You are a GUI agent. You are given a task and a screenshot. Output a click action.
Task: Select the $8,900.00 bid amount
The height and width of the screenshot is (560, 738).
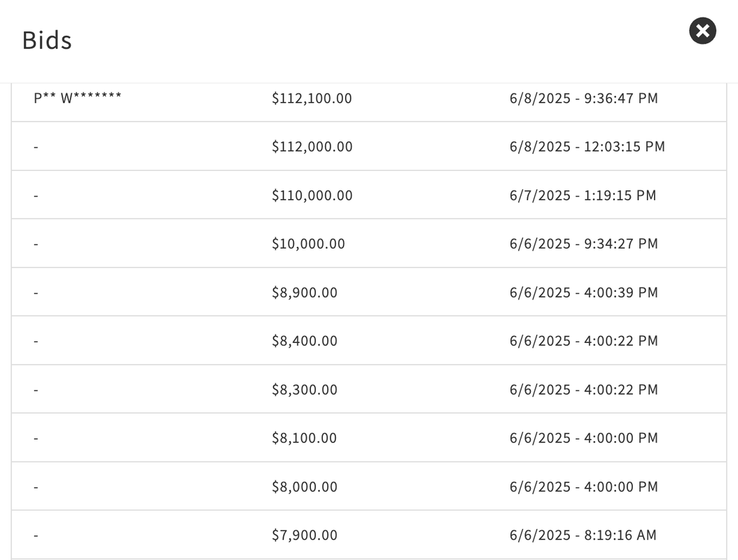pos(305,293)
